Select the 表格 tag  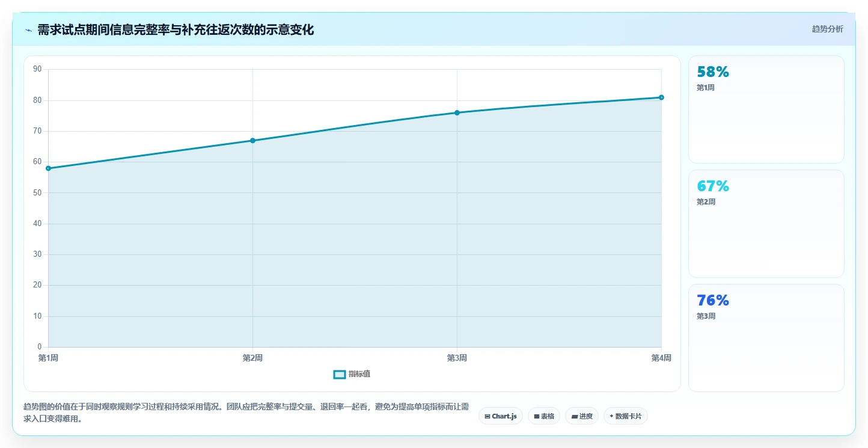pyautogui.click(x=544, y=416)
